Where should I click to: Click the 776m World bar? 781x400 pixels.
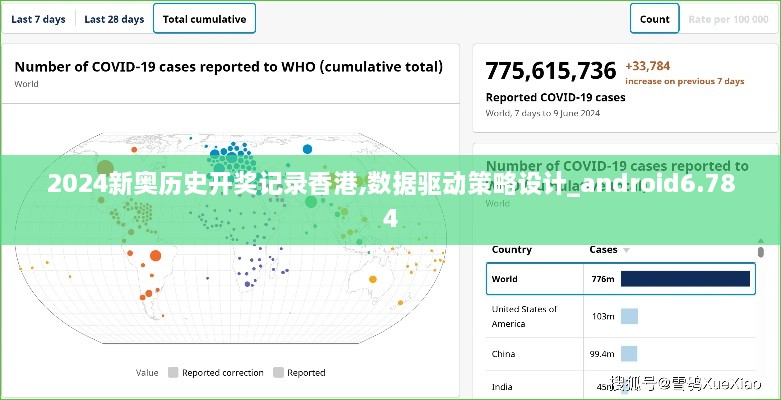685,279
